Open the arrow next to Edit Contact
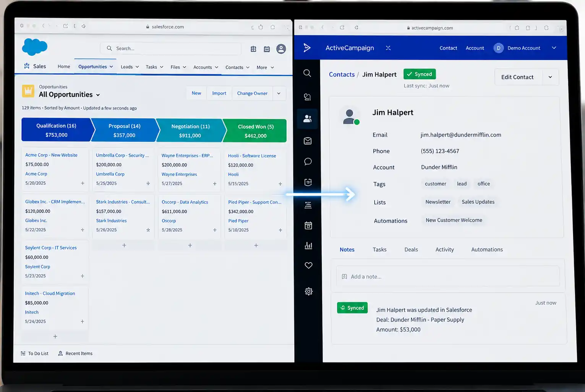The width and height of the screenshot is (585, 392). [x=550, y=77]
